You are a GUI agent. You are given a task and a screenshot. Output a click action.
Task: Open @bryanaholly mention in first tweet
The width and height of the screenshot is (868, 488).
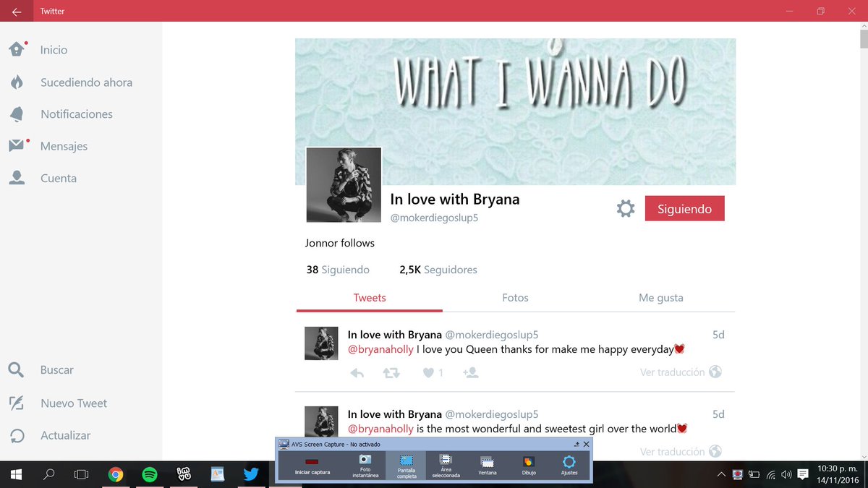pyautogui.click(x=380, y=349)
